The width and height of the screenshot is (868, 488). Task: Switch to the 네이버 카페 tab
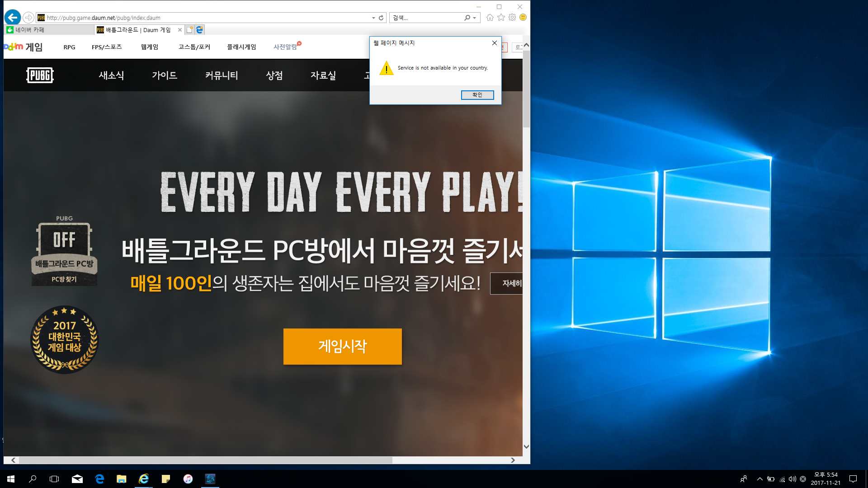(49, 30)
